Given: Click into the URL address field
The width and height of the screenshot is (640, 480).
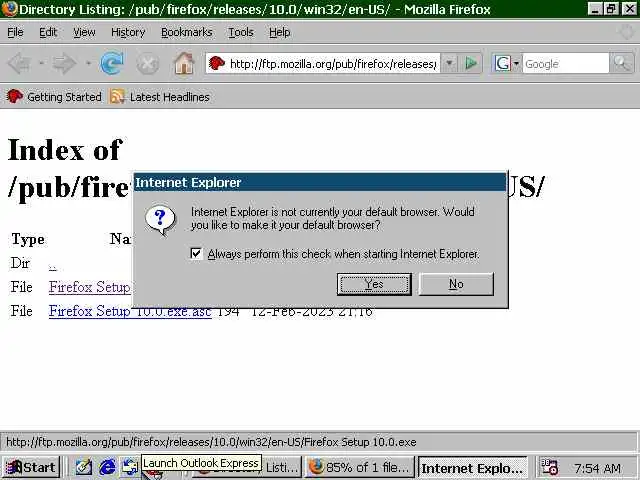Looking at the screenshot, I should point(333,64).
